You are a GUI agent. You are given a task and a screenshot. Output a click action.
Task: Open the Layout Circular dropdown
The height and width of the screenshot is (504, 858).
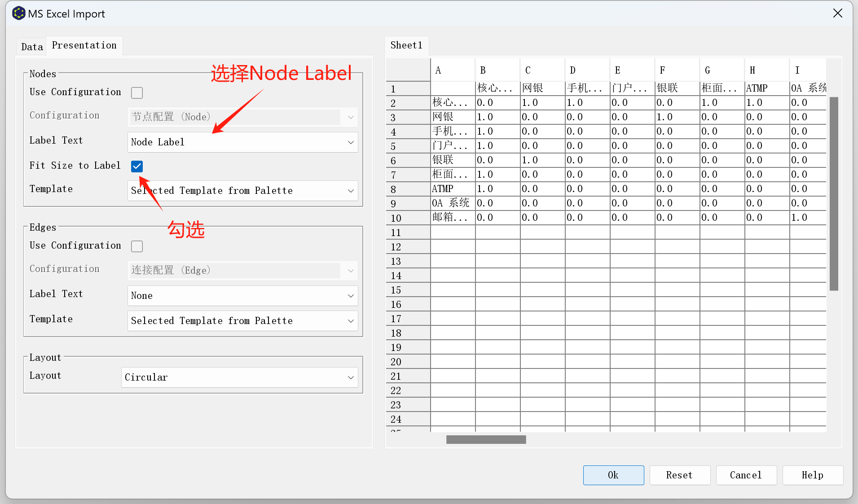click(239, 377)
